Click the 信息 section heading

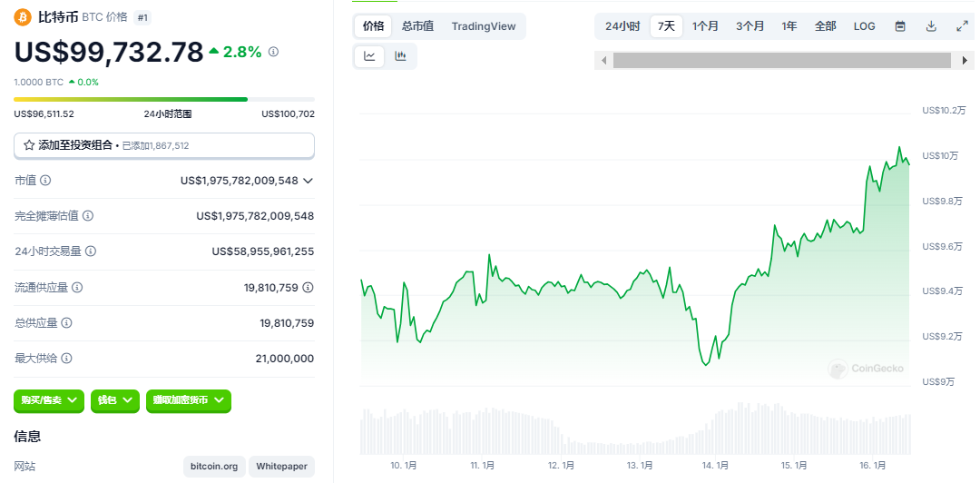(x=27, y=436)
